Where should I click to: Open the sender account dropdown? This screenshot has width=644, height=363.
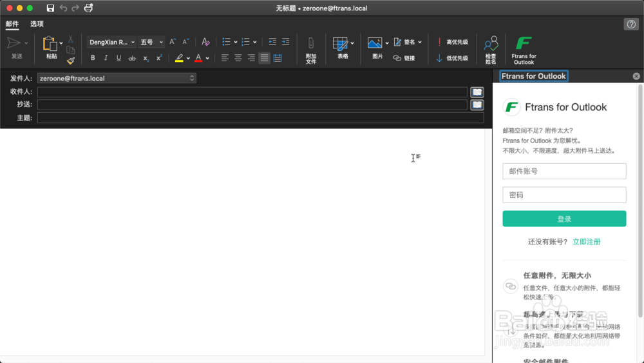tap(117, 78)
